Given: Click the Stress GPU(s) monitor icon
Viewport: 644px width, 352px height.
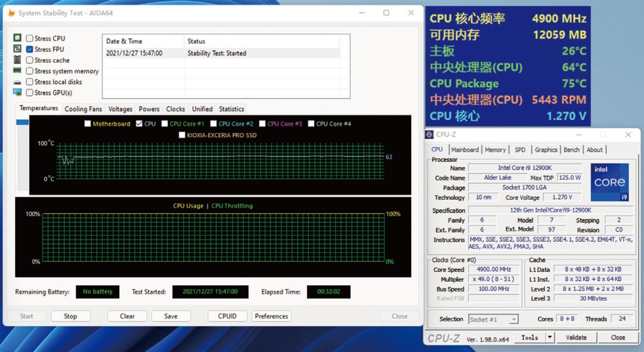Looking at the screenshot, I should (x=17, y=92).
